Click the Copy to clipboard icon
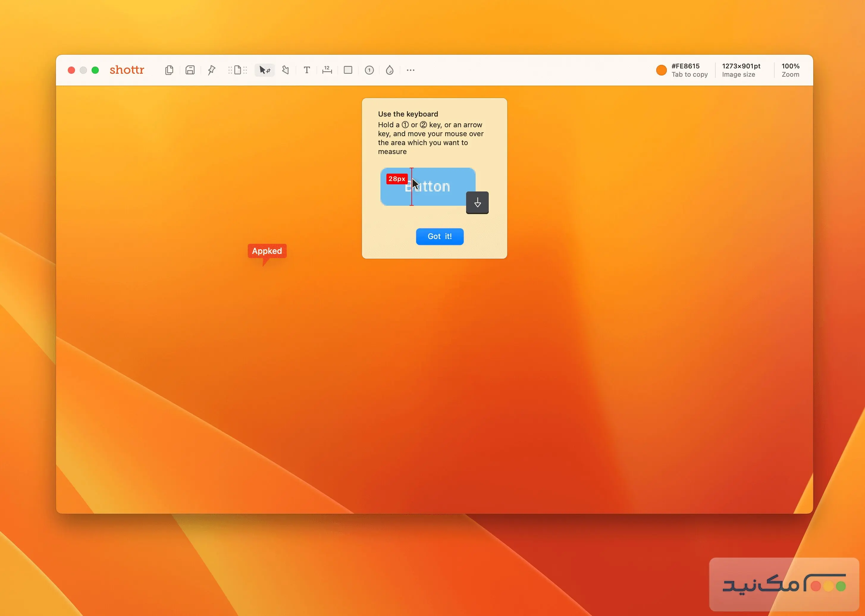The image size is (865, 616). pos(169,70)
